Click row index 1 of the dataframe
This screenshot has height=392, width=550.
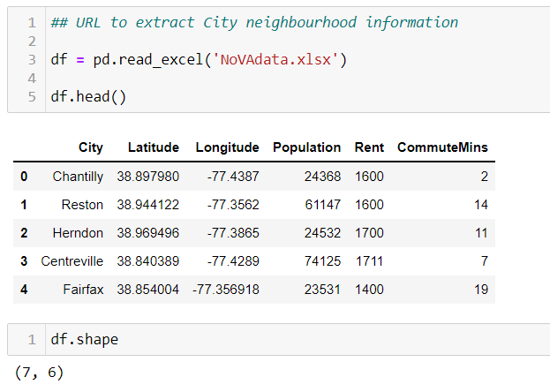point(24,205)
